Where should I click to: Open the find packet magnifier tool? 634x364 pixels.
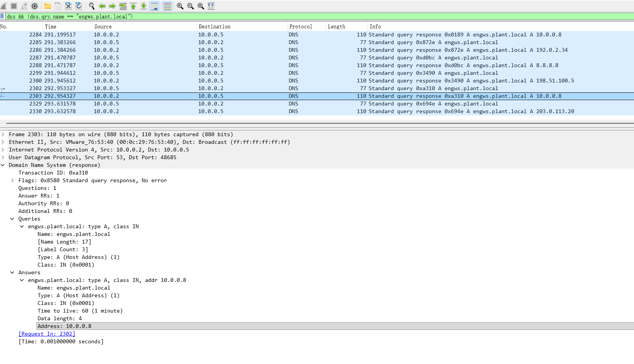coord(92,6)
